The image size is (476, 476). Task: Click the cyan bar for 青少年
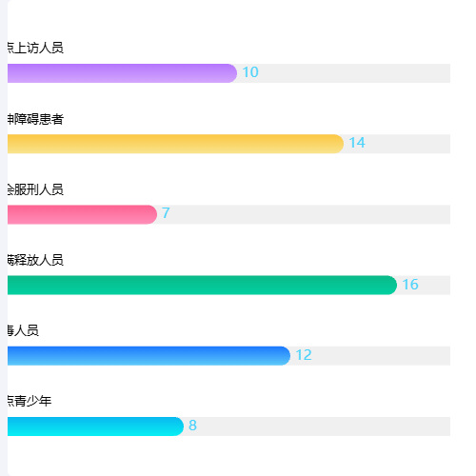[x=95, y=426]
